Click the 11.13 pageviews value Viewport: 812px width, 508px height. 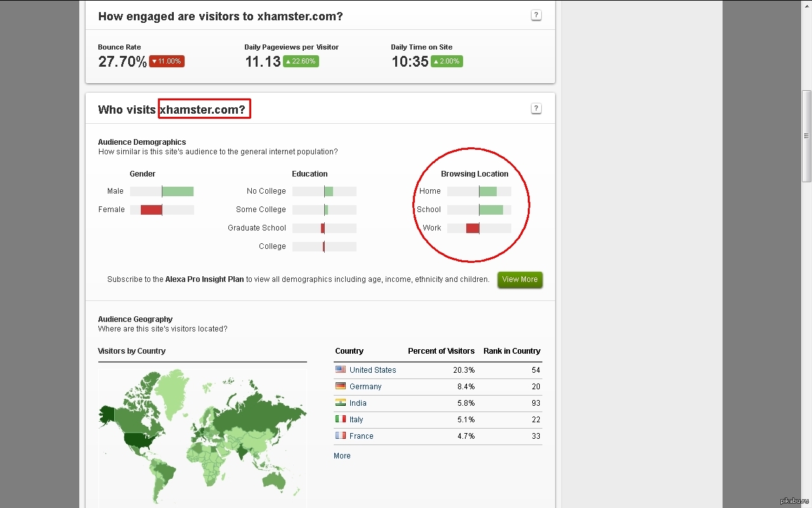click(x=263, y=62)
